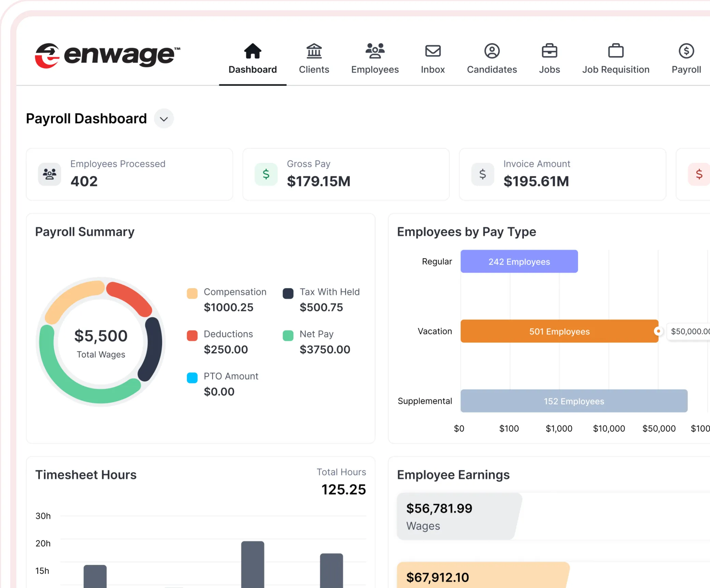This screenshot has height=588, width=710.
Task: Click the Net Pay green legend swatch
Action: click(288, 335)
